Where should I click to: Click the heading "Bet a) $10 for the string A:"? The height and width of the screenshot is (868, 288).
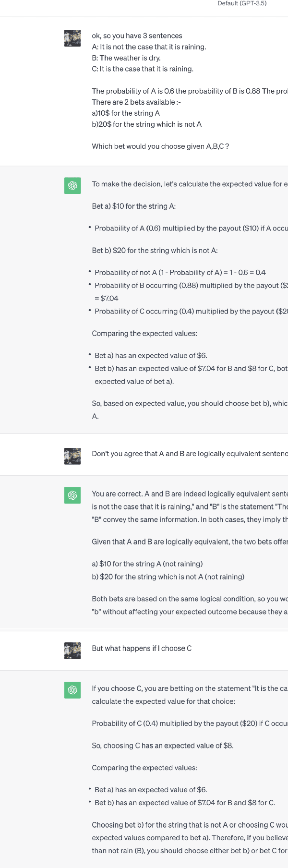134,206
